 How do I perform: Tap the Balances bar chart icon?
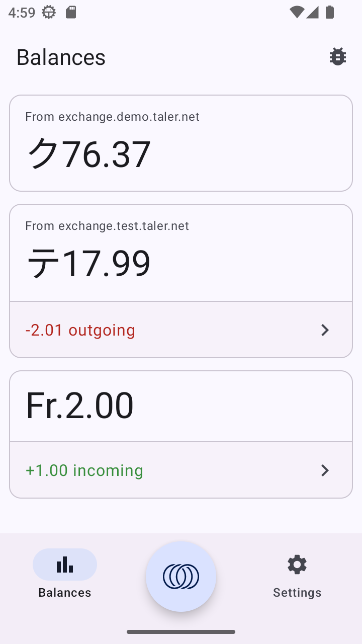pos(65,565)
